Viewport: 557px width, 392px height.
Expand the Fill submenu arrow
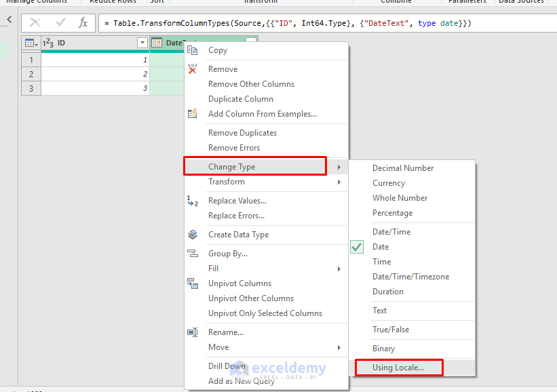(339, 269)
